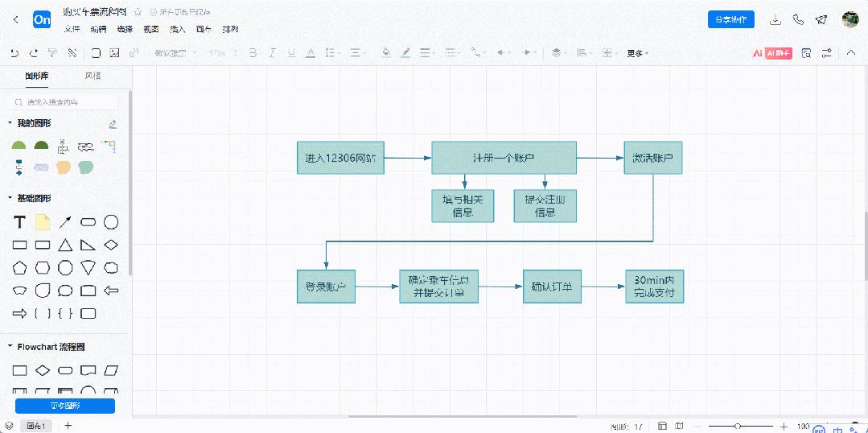868x433 pixels.
Task: Open the 更多 more options menu
Action: 637,53
